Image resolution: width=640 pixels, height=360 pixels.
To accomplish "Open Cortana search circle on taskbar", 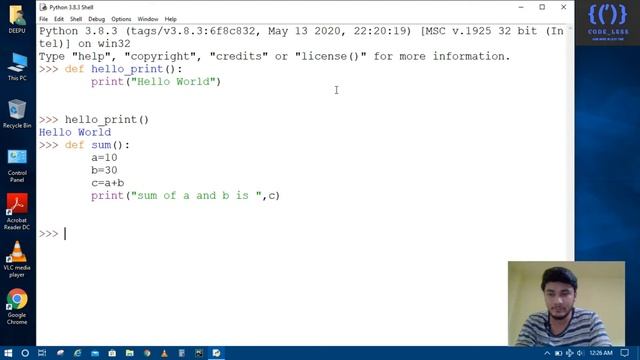I will [x=25, y=353].
